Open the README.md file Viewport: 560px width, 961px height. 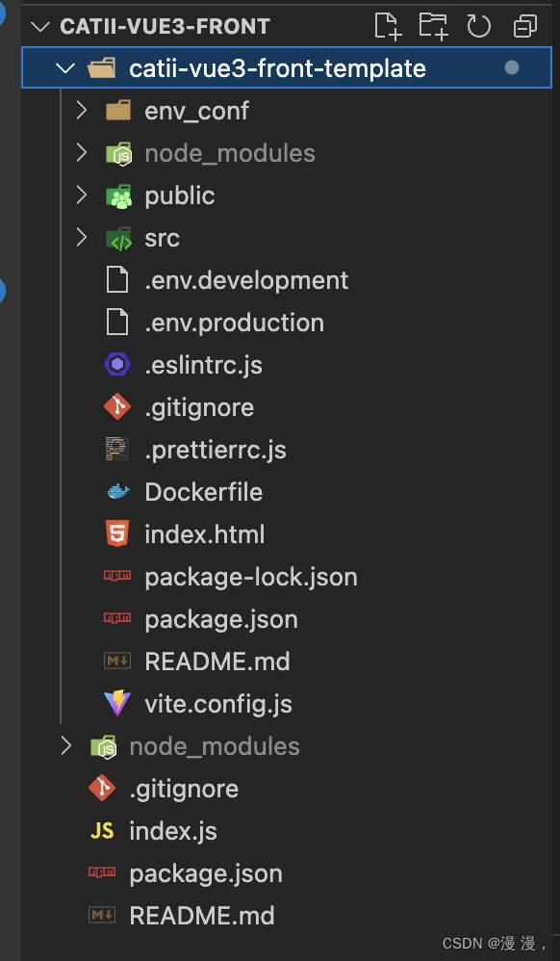pos(216,661)
